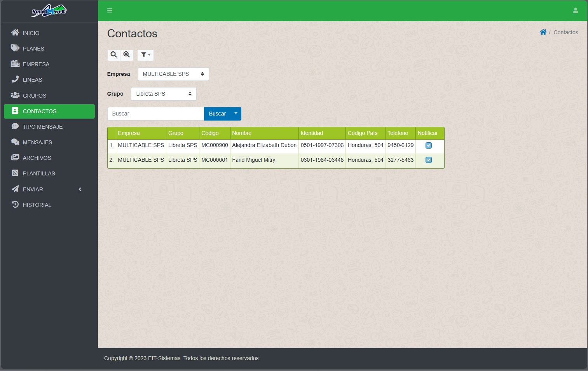Click the home breadcrumb icon
588x371 pixels.
(x=543, y=32)
